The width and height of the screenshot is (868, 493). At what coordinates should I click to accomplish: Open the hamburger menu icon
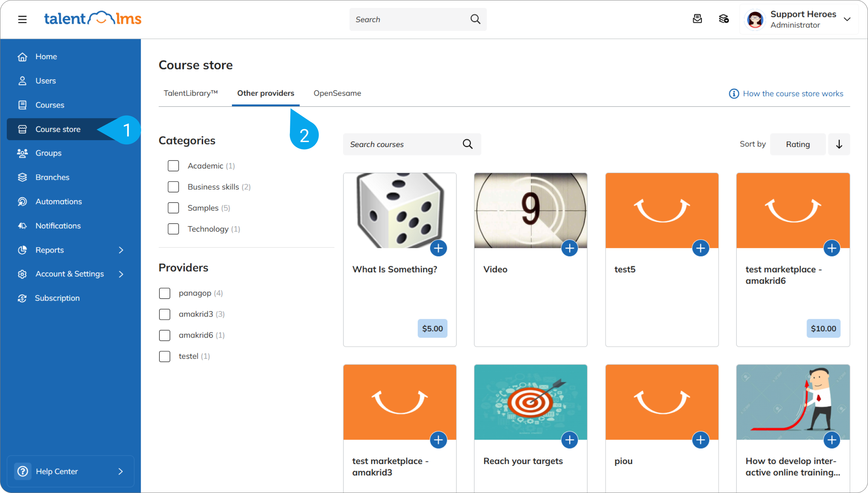[22, 19]
